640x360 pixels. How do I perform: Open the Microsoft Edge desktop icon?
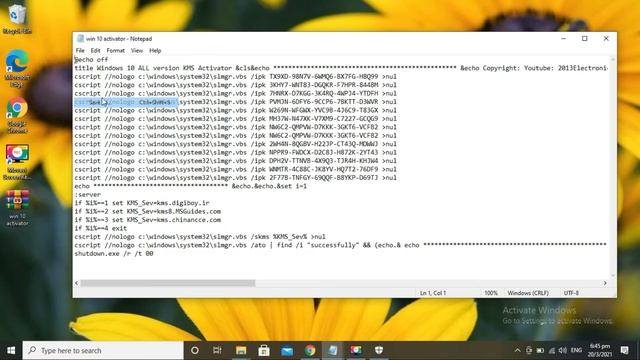click(17, 68)
